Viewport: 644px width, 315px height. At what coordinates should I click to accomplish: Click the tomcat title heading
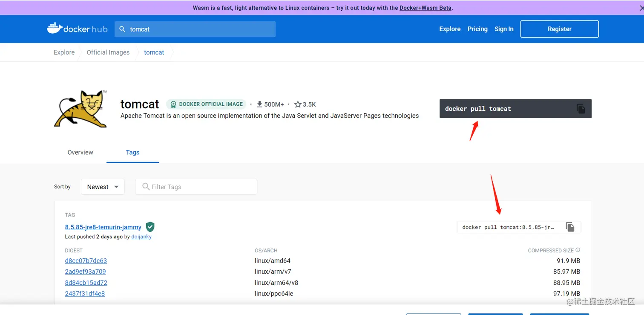140,104
